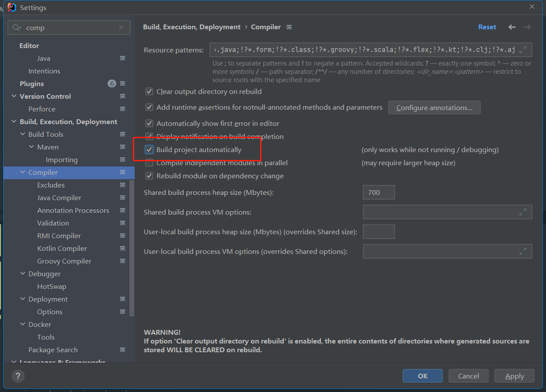The height and width of the screenshot is (392, 546).
Task: Expand the Shared build process VM options field
Action: pos(523,212)
